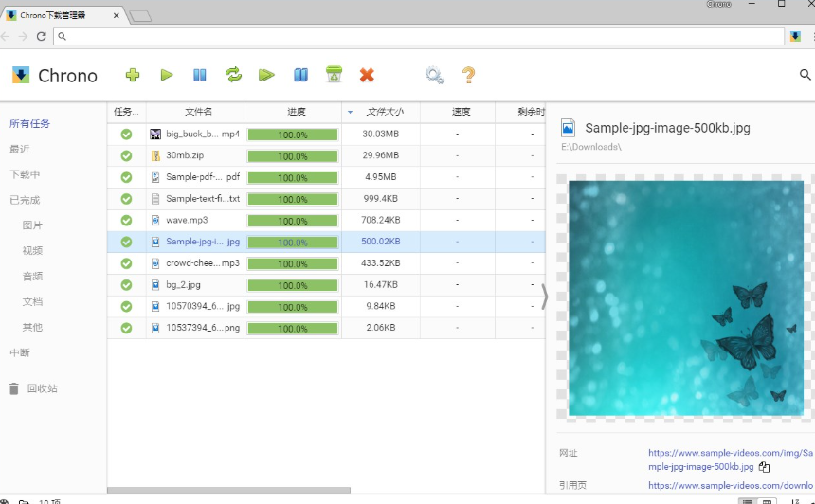
Task: Click the single green Start arrow icon
Action: pyautogui.click(x=167, y=75)
